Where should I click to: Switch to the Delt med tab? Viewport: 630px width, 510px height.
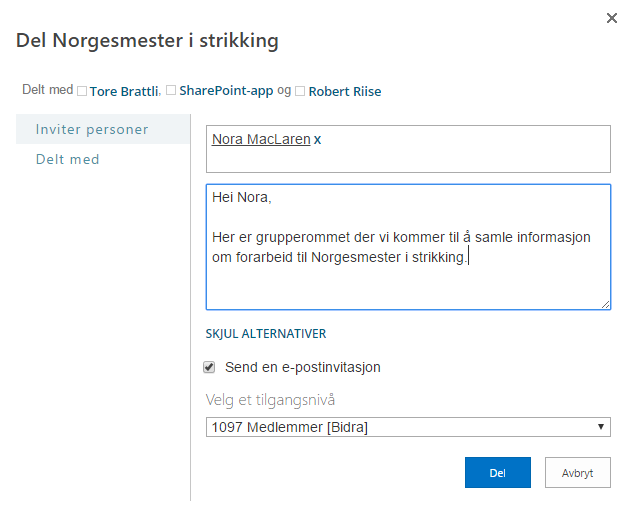point(67,159)
